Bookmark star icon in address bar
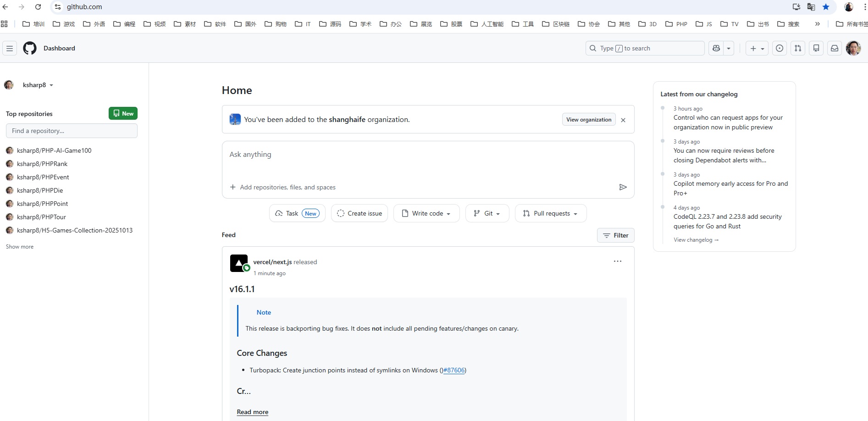Screen dimensions: 868x421 tap(826, 7)
